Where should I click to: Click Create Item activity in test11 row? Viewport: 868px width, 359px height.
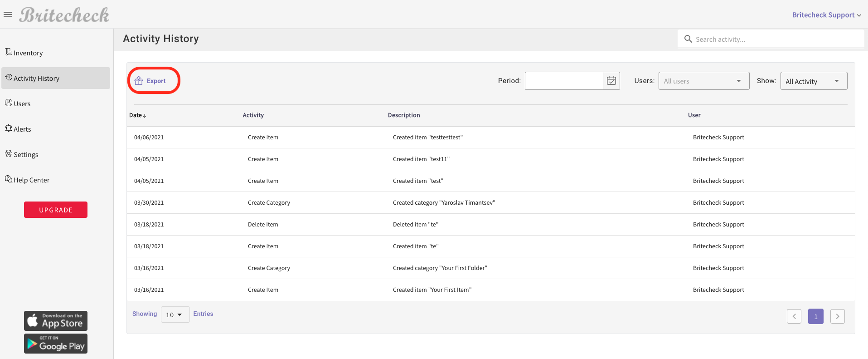pos(263,159)
